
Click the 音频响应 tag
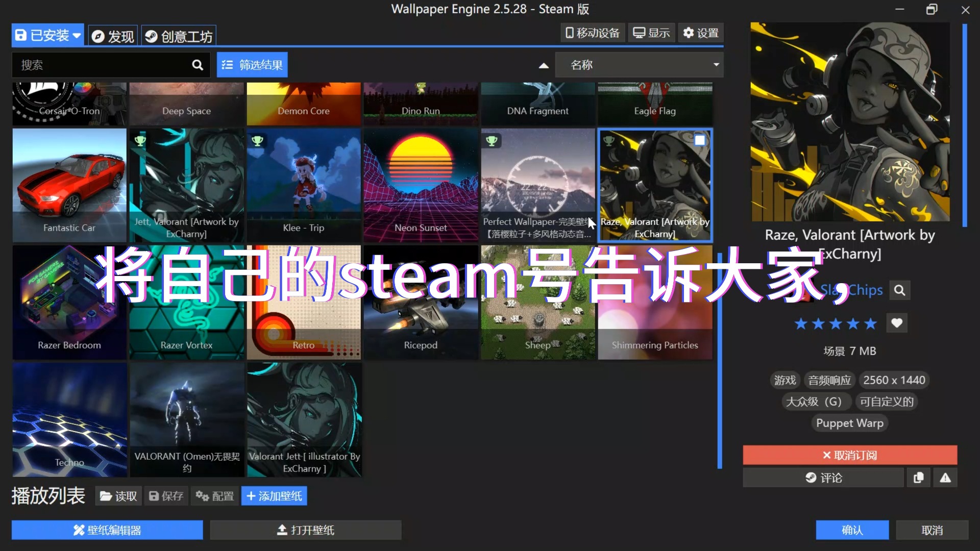(x=829, y=380)
